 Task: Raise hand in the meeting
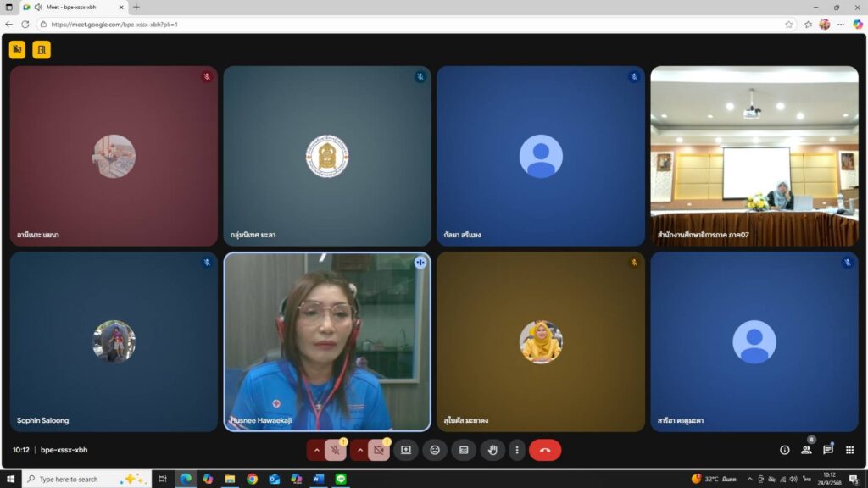[x=492, y=450]
